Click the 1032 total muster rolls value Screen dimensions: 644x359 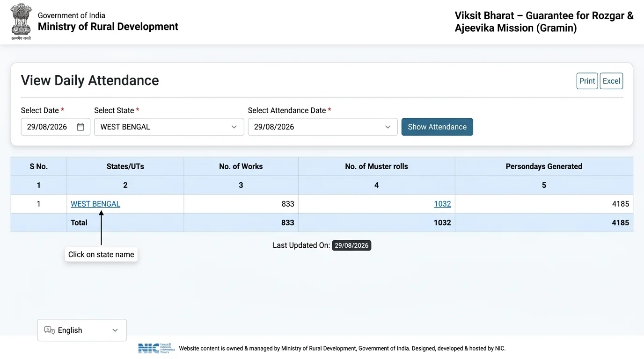[x=442, y=223]
